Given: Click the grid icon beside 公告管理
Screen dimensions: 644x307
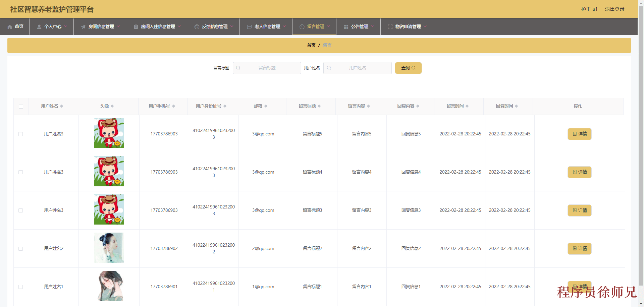Looking at the screenshot, I should 346,27.
